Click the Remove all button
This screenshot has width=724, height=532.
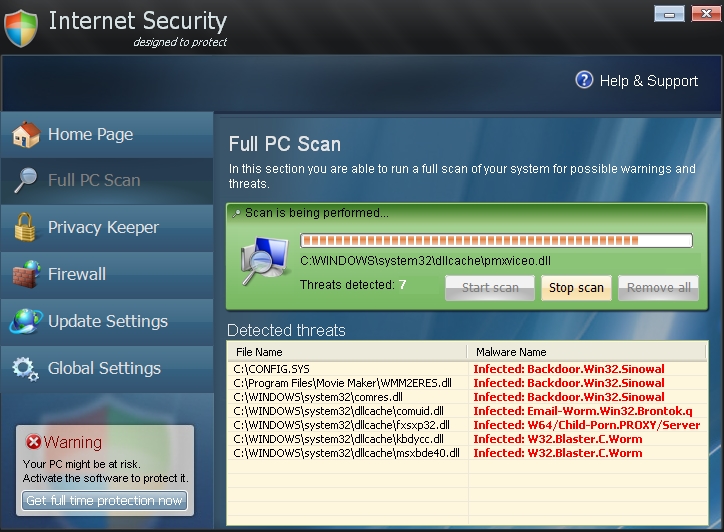(x=658, y=288)
